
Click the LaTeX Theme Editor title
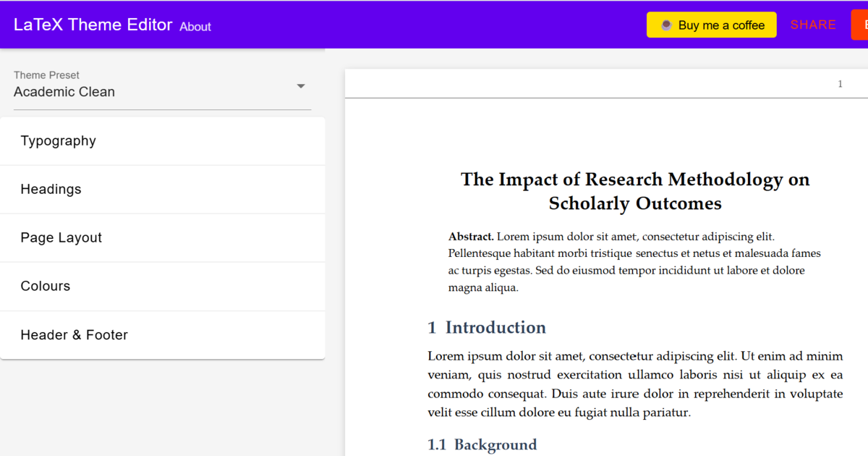point(93,25)
